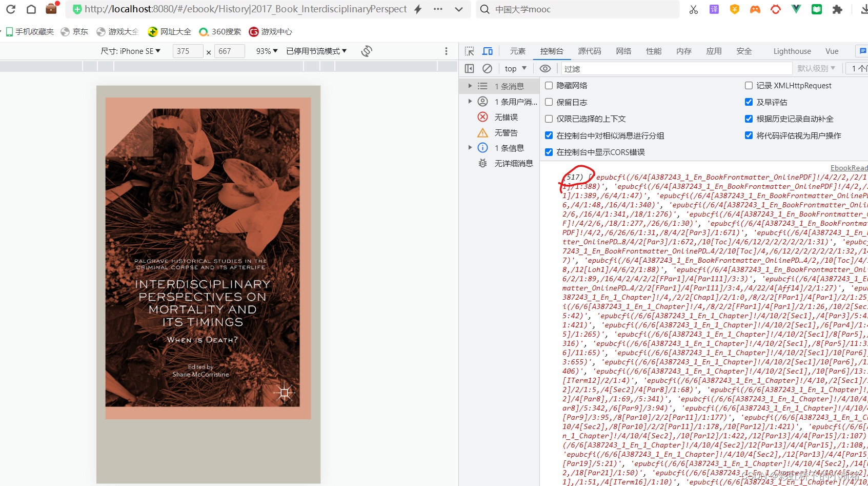
Task: Open the EbookRead source file link
Action: pos(849,168)
